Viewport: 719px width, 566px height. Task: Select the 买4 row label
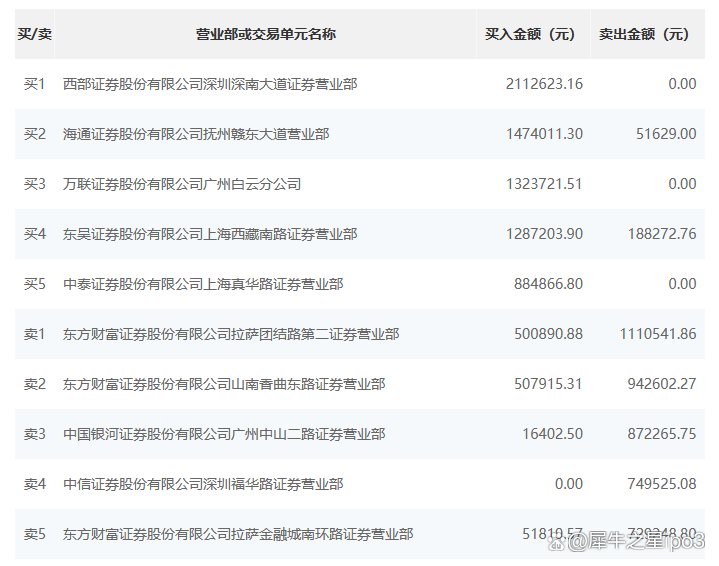click(35, 234)
